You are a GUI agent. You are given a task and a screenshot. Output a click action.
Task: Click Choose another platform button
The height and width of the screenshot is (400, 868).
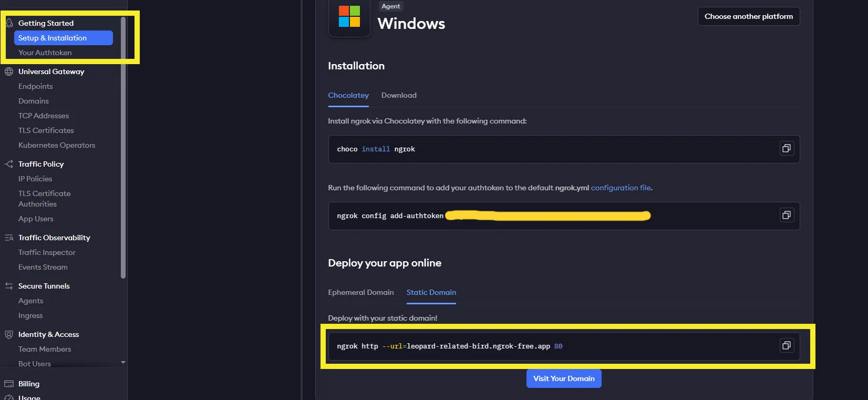[748, 16]
